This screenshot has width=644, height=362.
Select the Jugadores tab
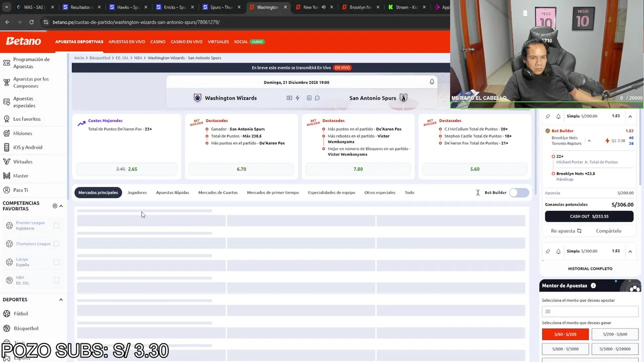137,193
